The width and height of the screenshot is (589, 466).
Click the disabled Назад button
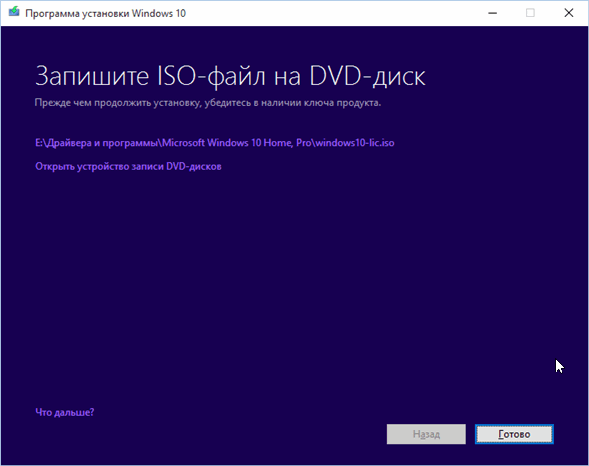(x=426, y=434)
